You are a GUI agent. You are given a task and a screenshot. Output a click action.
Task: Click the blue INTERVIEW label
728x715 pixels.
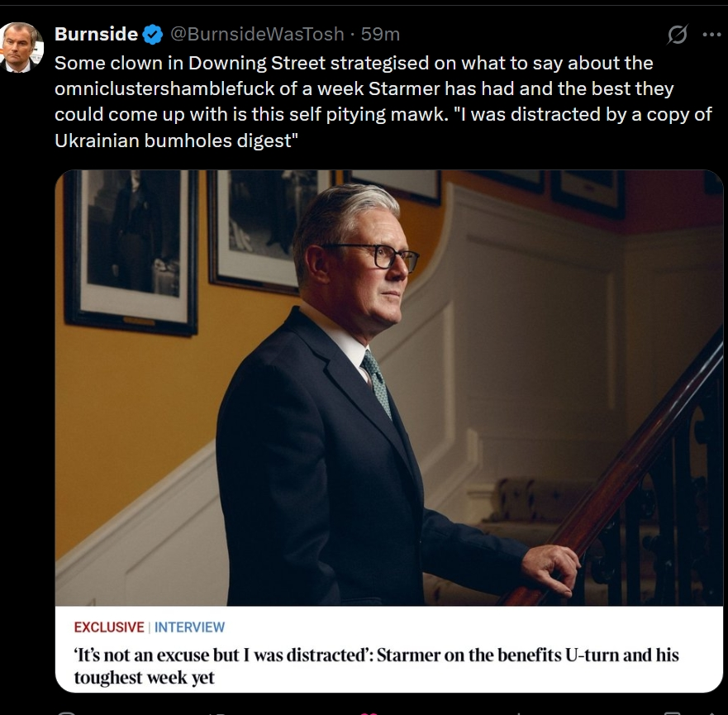point(189,627)
